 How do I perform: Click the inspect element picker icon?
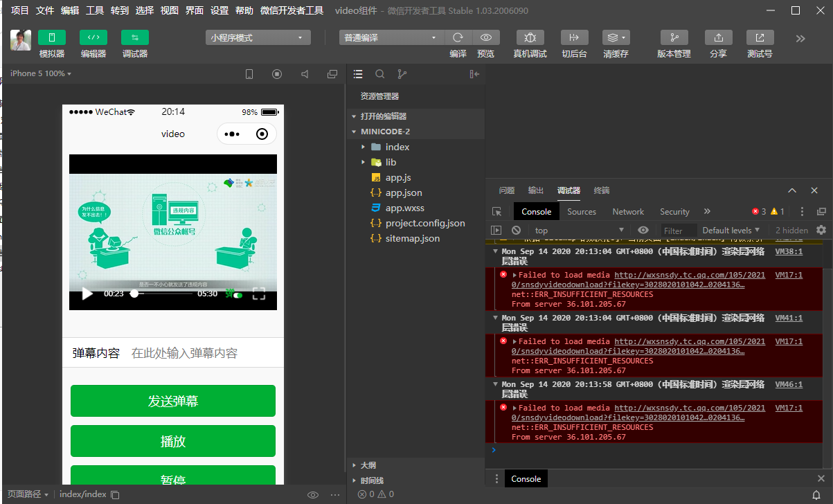point(496,212)
